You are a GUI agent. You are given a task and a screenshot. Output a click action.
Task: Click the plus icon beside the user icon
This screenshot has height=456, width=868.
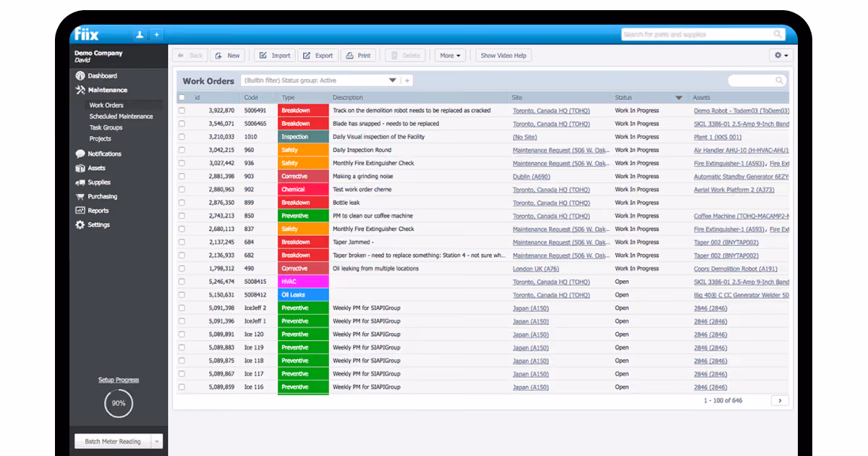(156, 35)
